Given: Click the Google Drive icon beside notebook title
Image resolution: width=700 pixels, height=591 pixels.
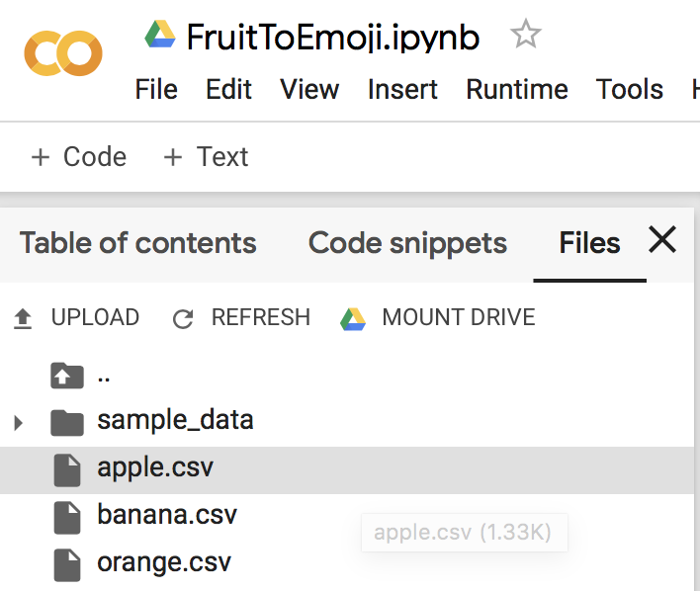Looking at the screenshot, I should pos(160,36).
